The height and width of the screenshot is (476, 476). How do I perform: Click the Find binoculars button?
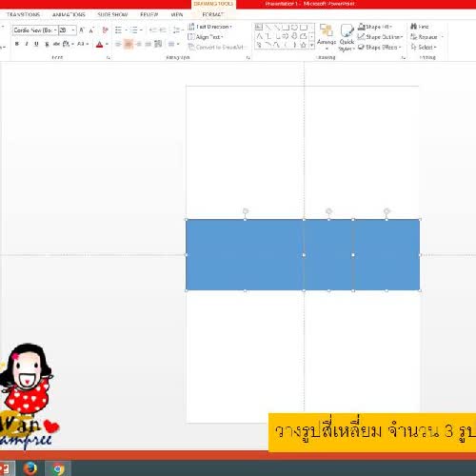[x=420, y=27]
